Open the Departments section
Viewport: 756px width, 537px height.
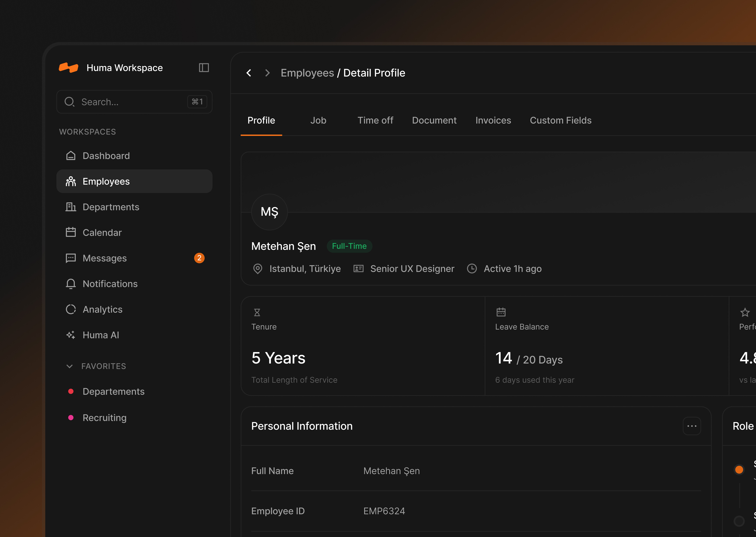[111, 207]
